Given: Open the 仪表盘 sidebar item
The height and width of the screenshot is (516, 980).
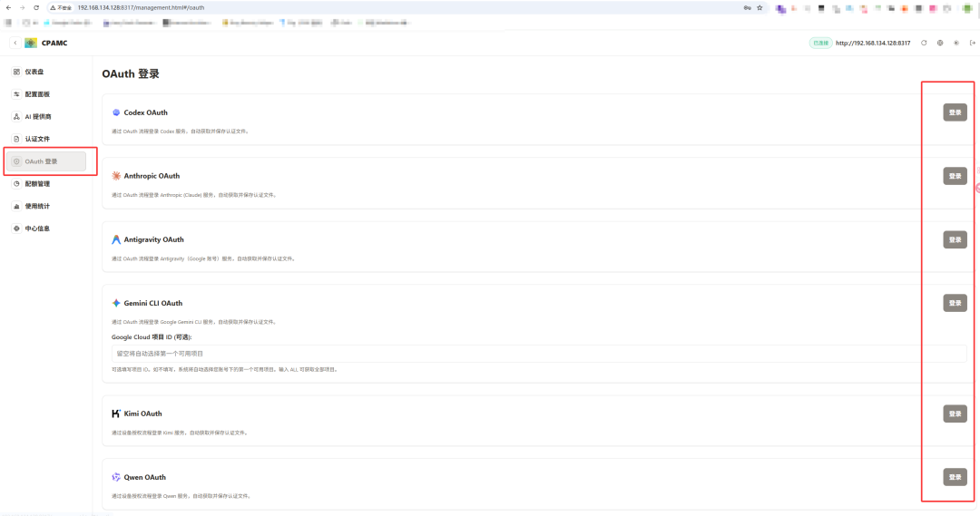Looking at the screenshot, I should 45,72.
